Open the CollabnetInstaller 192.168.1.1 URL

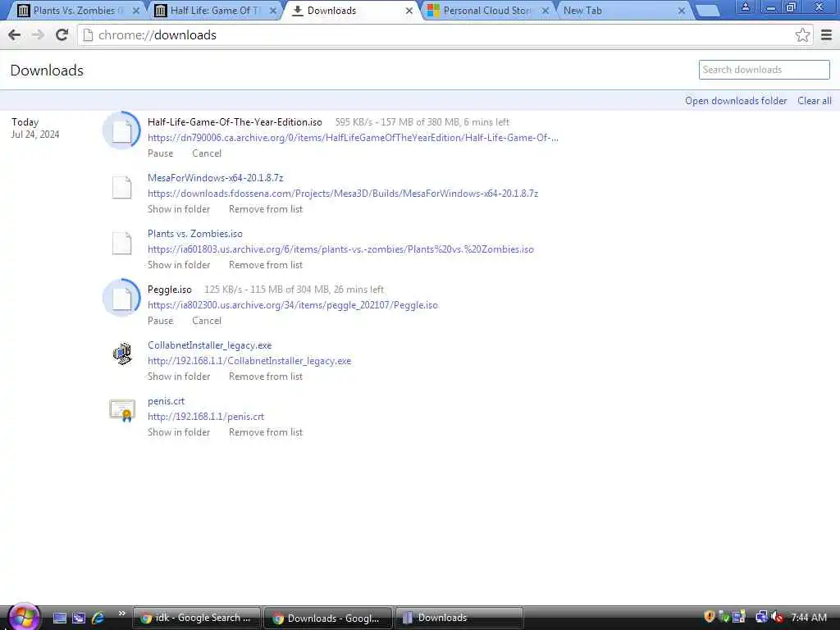pos(249,361)
